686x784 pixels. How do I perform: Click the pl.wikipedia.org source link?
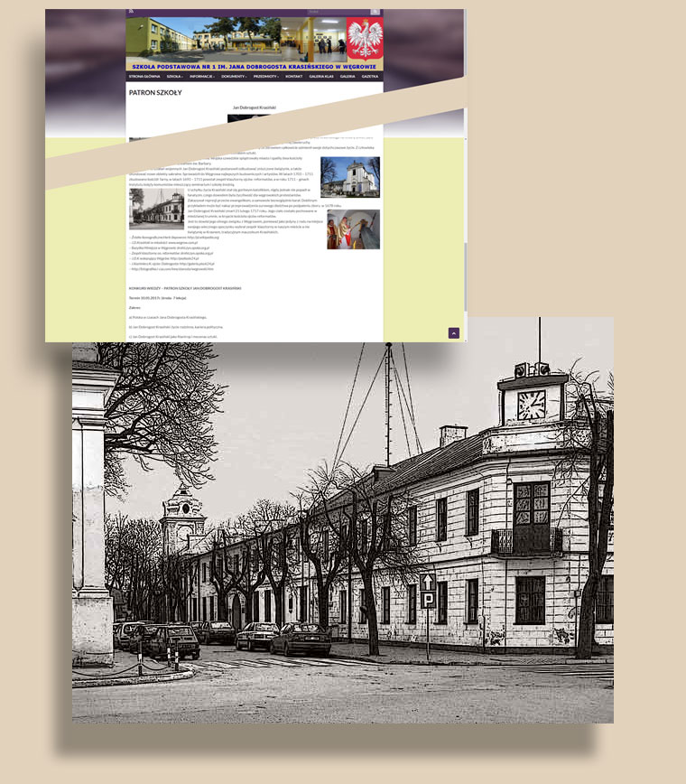(x=175, y=238)
